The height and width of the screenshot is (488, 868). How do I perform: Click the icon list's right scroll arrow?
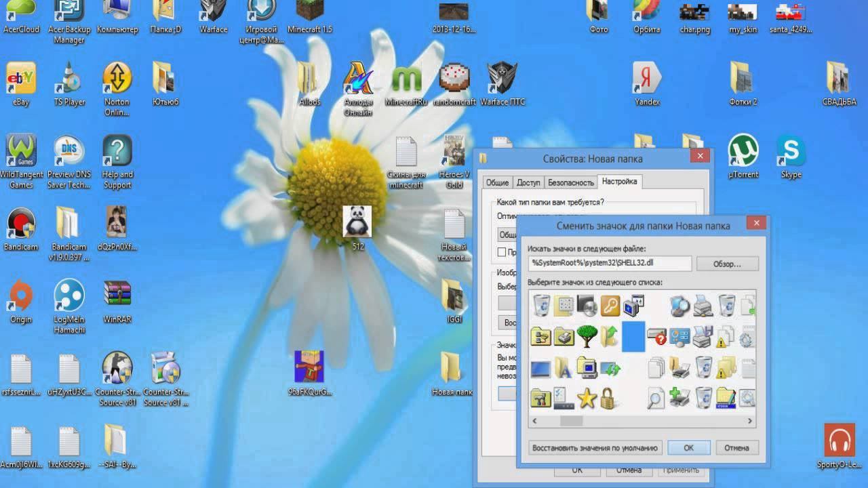749,421
